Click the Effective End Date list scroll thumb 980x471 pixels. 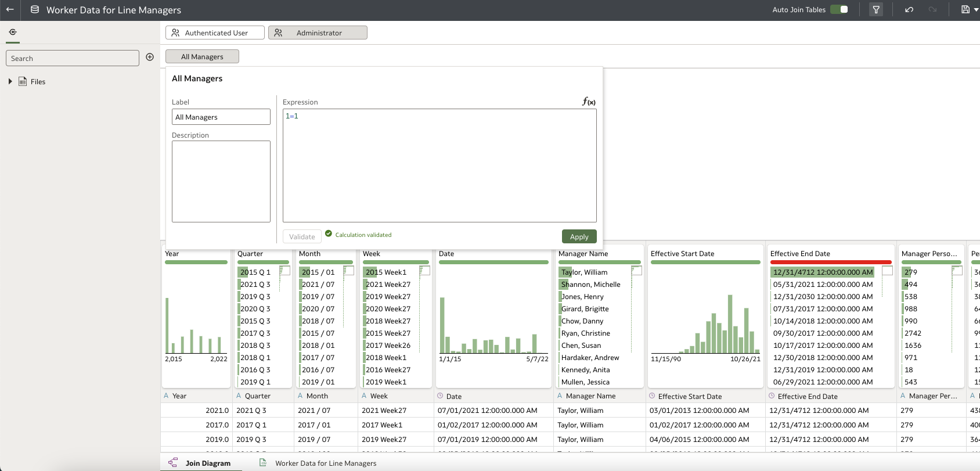[x=887, y=271]
